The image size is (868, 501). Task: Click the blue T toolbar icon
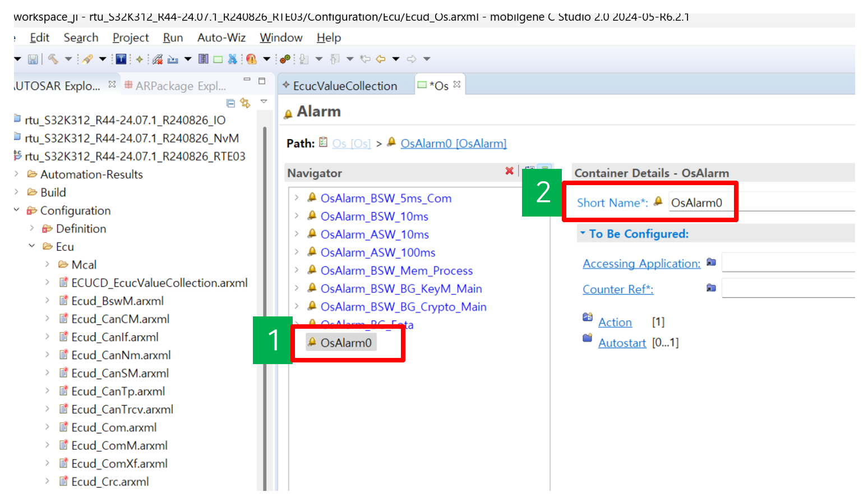click(121, 59)
